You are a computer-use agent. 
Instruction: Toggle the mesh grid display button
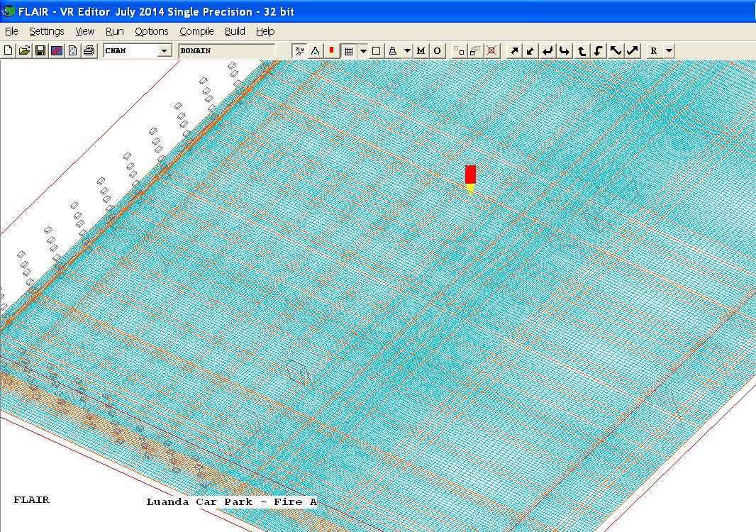[348, 51]
